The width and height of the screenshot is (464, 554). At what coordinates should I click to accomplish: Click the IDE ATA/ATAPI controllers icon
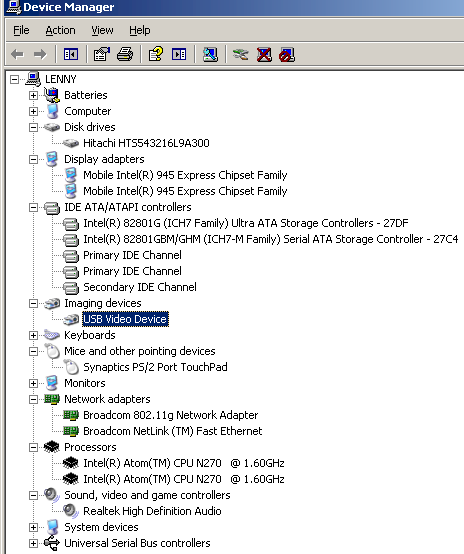52,207
